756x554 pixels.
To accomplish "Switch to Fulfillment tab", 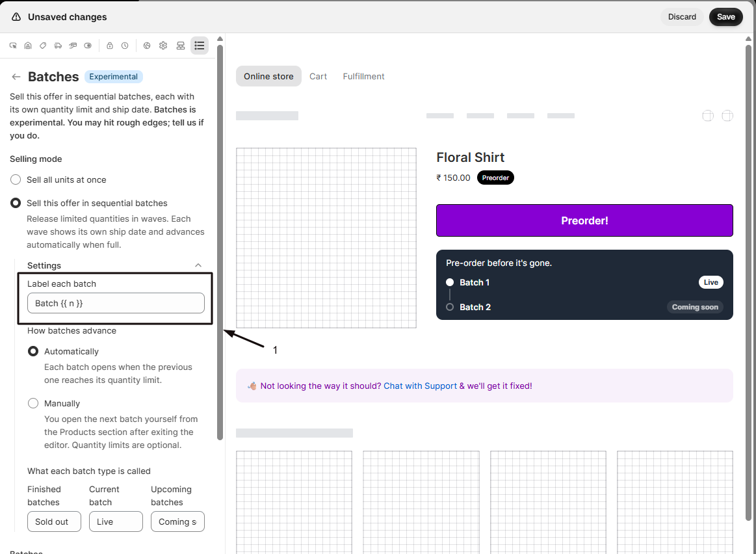I will click(x=363, y=76).
